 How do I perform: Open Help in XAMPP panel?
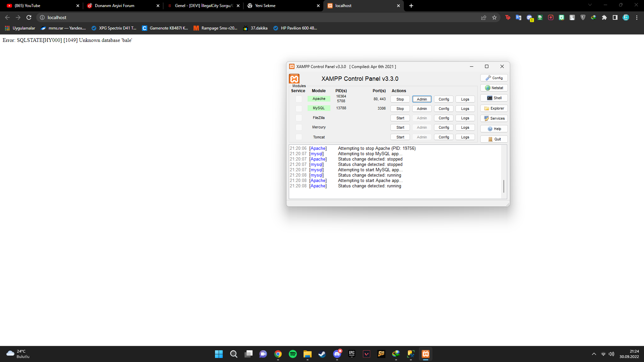click(x=494, y=129)
